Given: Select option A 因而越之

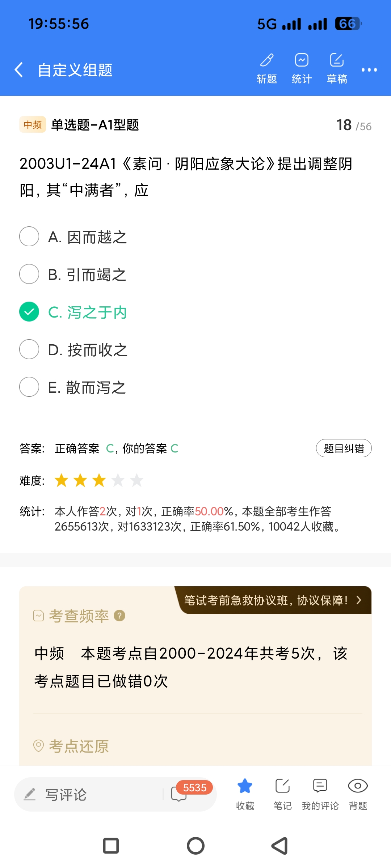Looking at the screenshot, I should [29, 237].
